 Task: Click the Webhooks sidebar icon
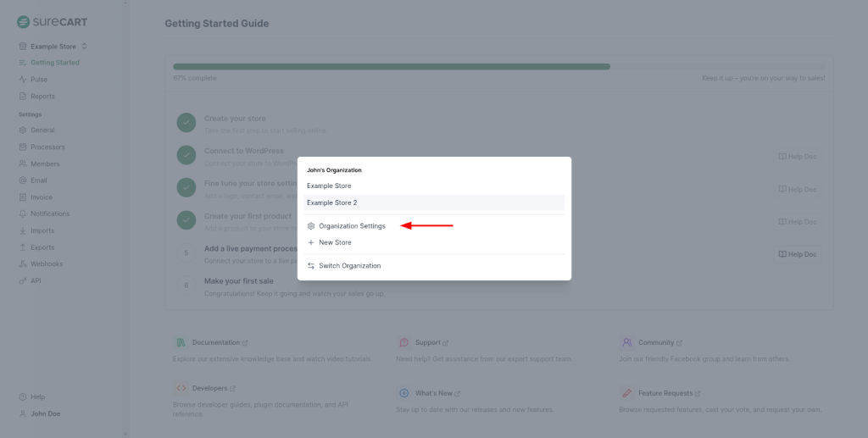pos(22,264)
